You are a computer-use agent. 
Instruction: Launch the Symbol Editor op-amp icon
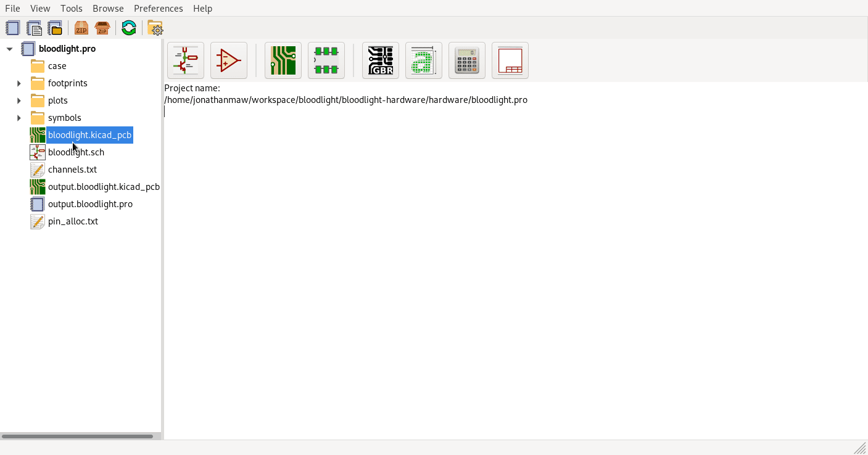pos(229,60)
